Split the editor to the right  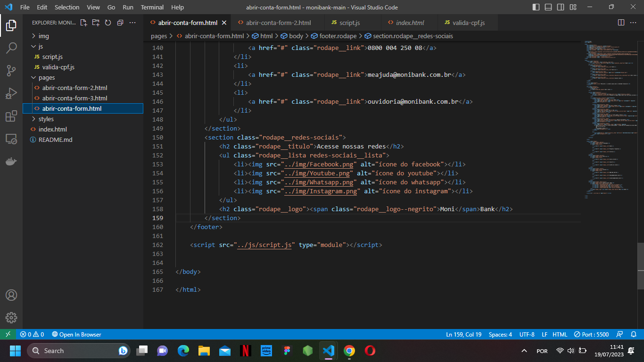(621, 23)
